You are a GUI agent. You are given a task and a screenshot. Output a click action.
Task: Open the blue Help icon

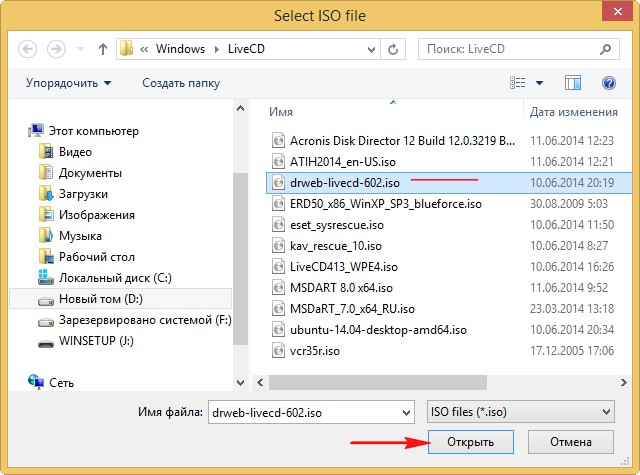coord(609,83)
